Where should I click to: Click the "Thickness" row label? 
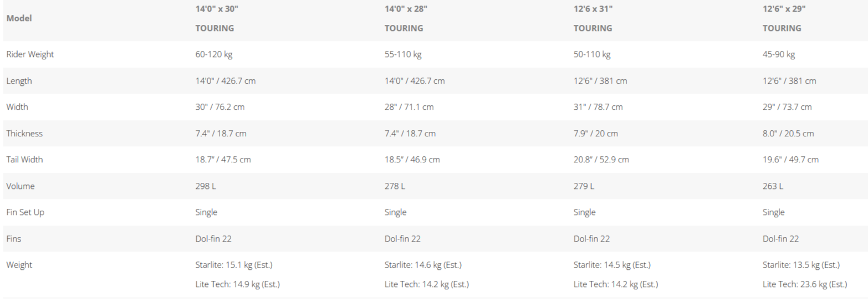[x=24, y=134]
